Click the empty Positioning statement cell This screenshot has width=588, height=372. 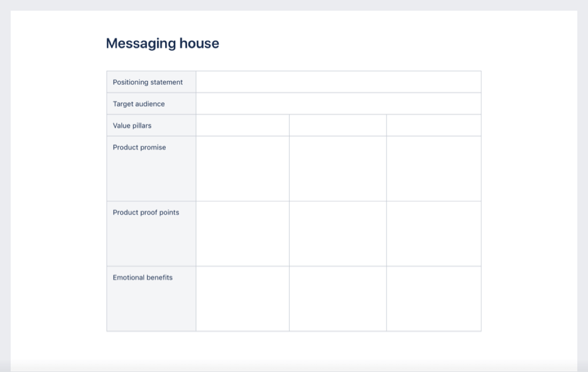[337, 82]
